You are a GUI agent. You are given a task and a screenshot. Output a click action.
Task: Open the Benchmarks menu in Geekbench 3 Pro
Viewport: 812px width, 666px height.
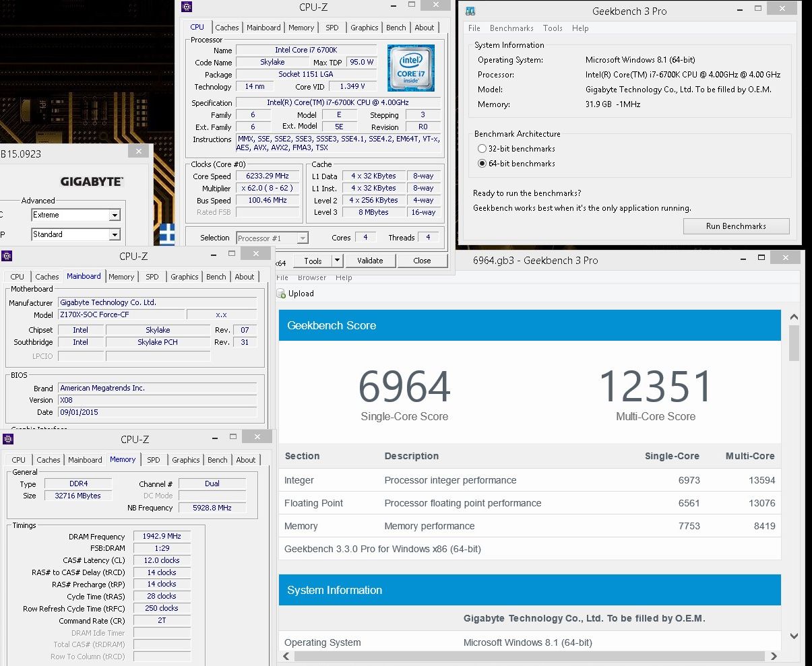511,28
